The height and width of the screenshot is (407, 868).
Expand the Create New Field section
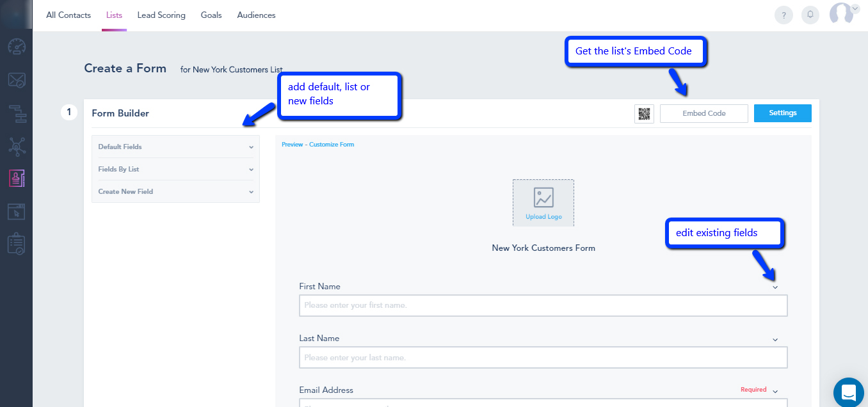pos(175,191)
